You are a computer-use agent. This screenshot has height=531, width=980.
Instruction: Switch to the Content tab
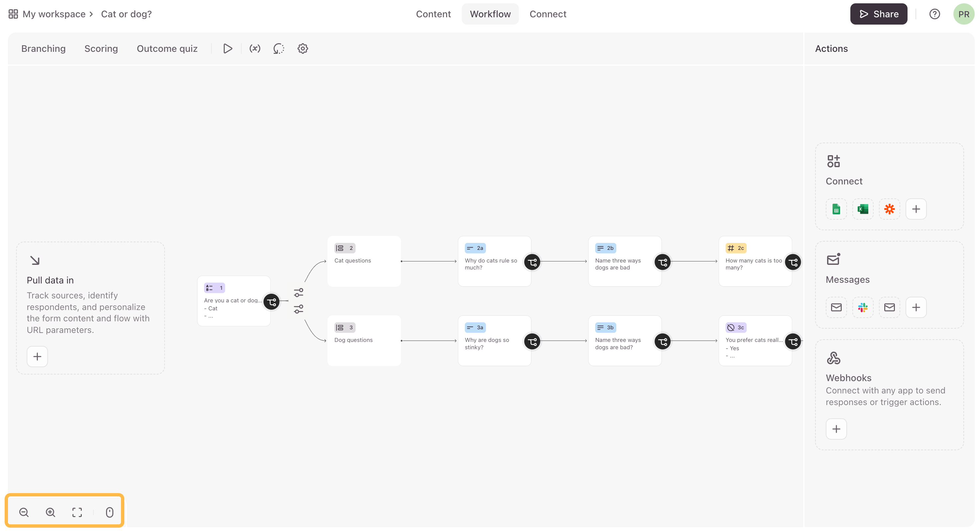coord(433,14)
